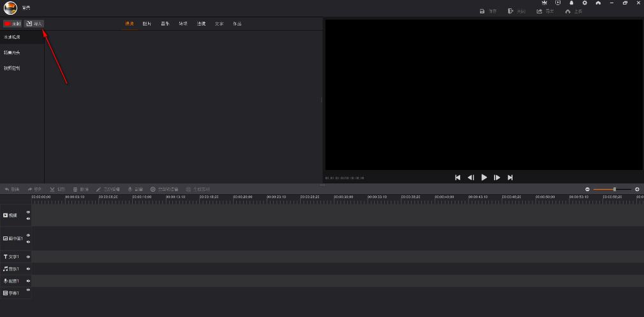
Task: Click the timeline zoom-out minus icon
Action: tap(588, 189)
